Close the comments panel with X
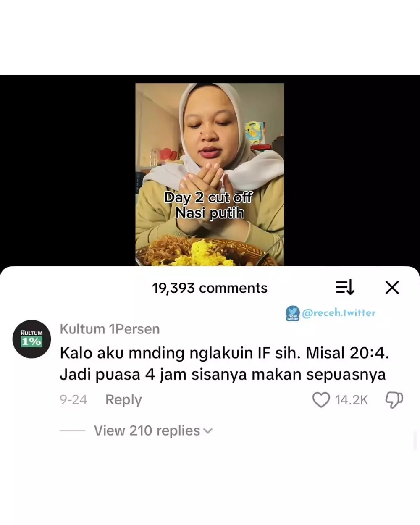Screen dimensions: 420x525 [392, 288]
